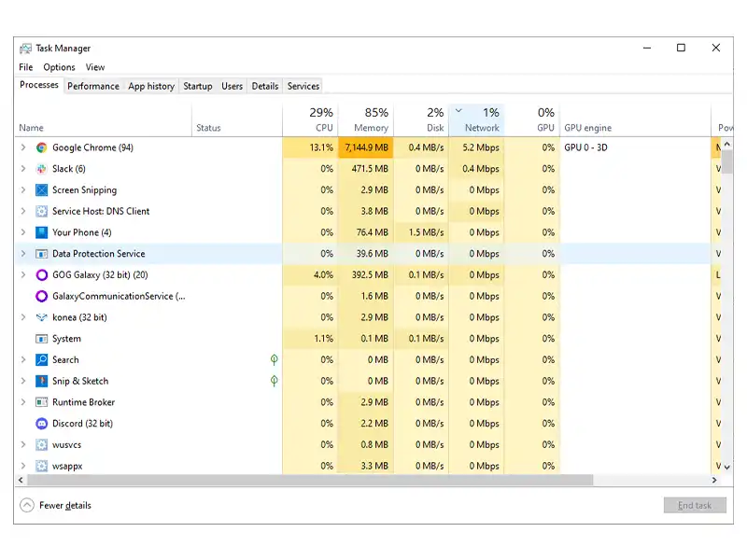Expand the Screen Snipping process
Viewport: 747px width, 560px height.
click(x=22, y=190)
